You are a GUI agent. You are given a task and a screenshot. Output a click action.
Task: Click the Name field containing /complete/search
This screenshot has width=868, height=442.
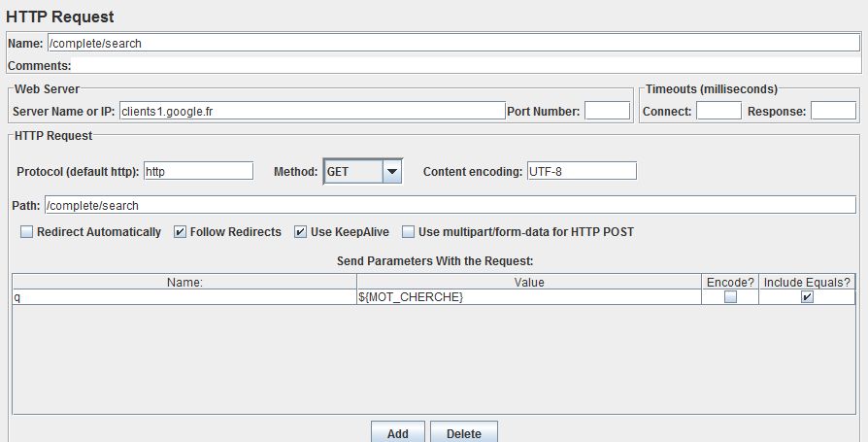[451, 44]
